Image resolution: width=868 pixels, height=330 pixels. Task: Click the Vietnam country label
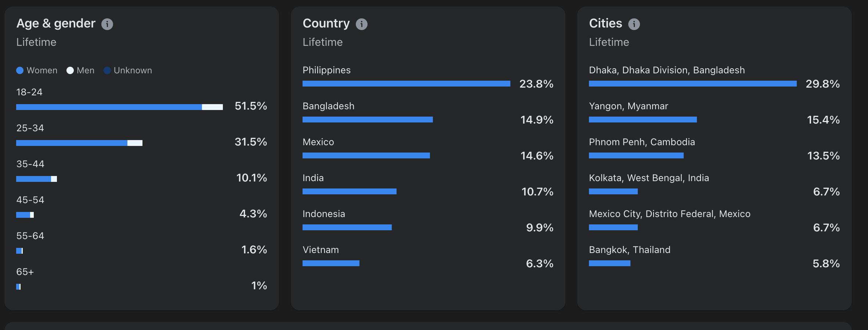pos(321,250)
